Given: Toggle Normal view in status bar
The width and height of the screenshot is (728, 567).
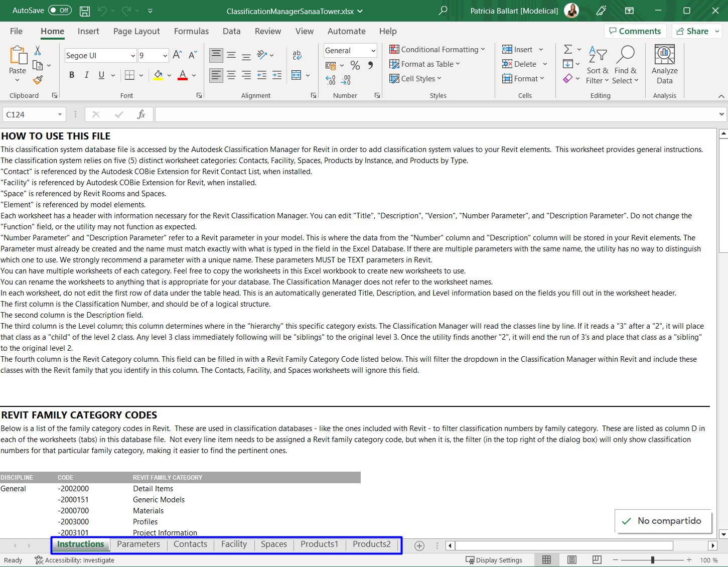Looking at the screenshot, I should tap(547, 560).
